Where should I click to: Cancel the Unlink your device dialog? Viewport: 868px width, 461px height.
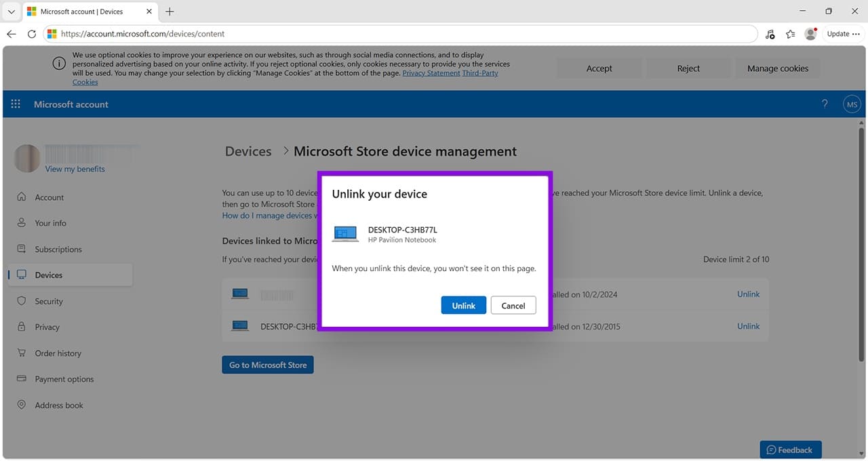[513, 305]
